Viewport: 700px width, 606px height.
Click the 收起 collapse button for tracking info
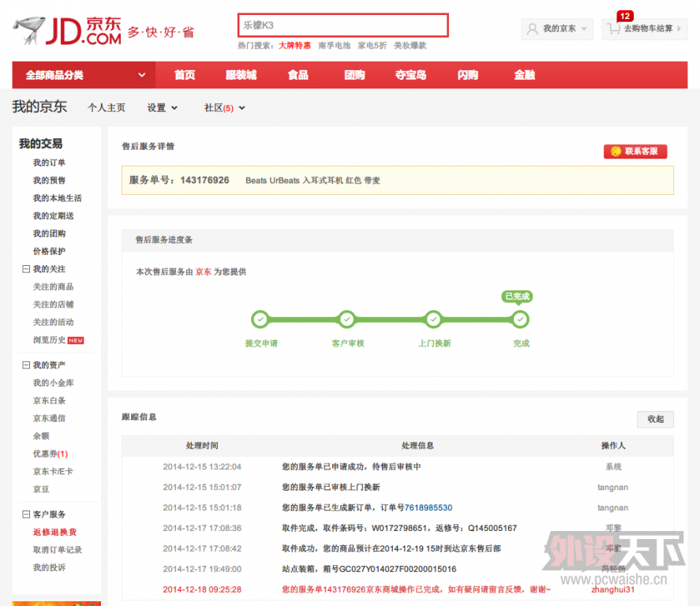tap(655, 419)
